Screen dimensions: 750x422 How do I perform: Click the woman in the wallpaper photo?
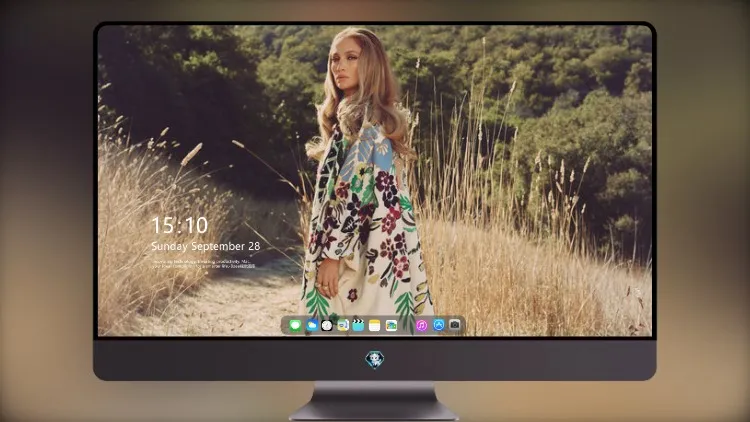tap(364, 182)
